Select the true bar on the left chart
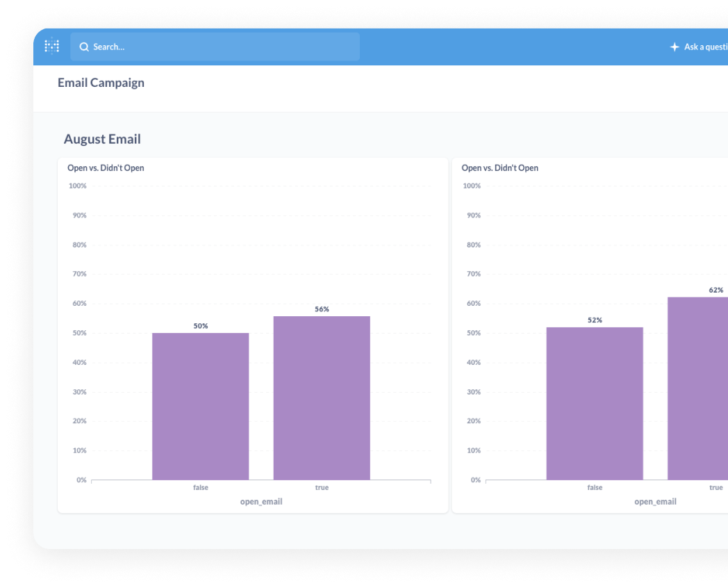This screenshot has width=728, height=588. 321,396
